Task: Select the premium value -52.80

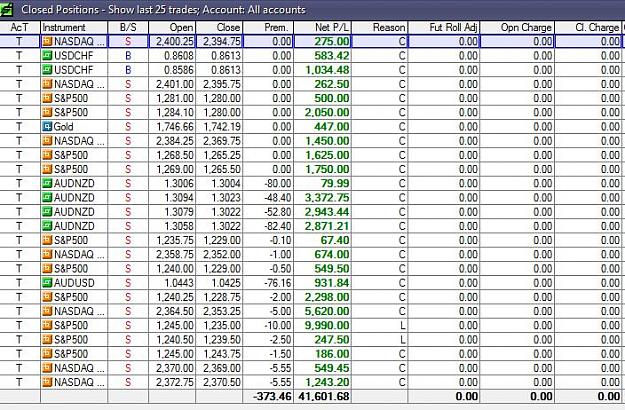Action: pos(277,212)
